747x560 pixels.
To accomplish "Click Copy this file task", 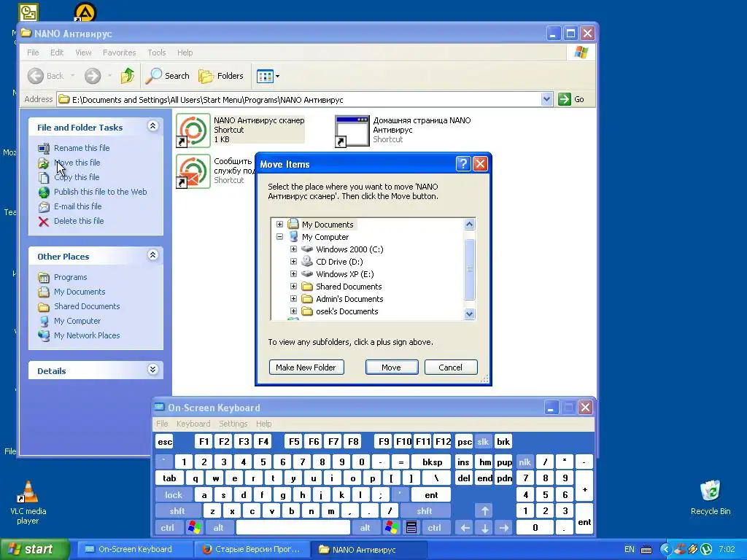I will tap(77, 177).
